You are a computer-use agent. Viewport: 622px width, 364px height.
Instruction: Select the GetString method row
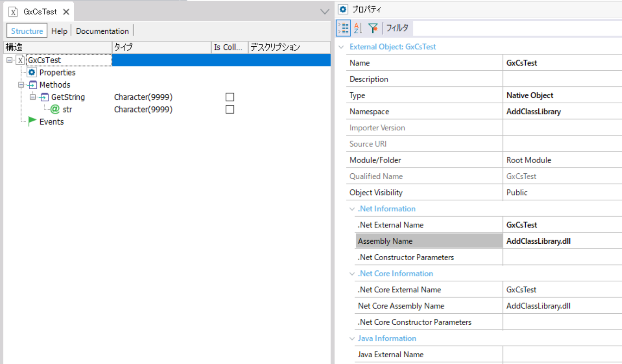pos(68,97)
